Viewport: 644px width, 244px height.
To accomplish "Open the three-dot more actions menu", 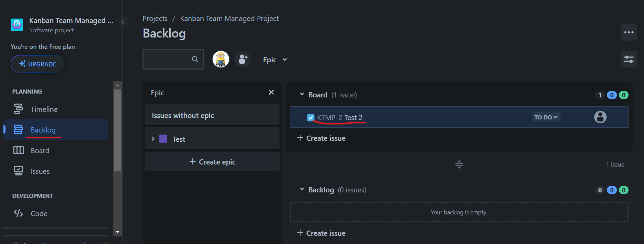I will [629, 32].
